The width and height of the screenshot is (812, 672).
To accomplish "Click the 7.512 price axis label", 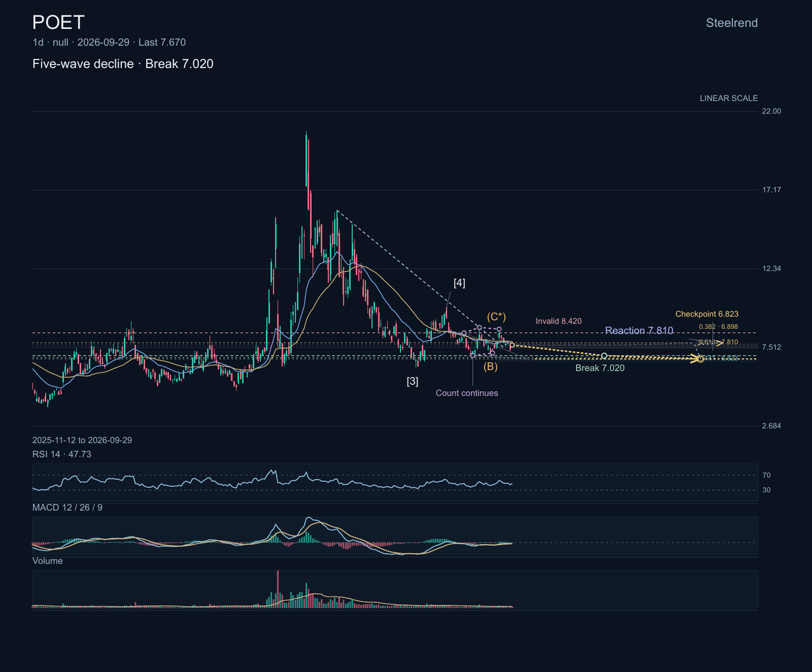I will click(x=771, y=347).
